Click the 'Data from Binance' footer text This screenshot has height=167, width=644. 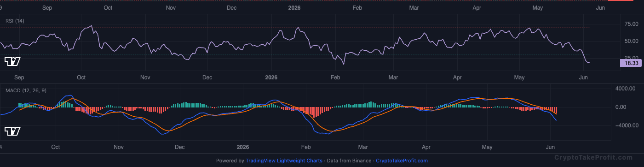point(349,161)
